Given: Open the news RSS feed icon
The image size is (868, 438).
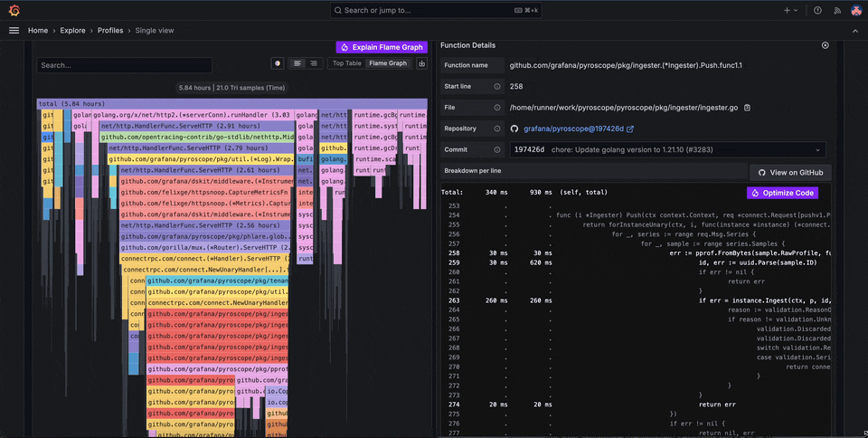Looking at the screenshot, I should click(836, 10).
